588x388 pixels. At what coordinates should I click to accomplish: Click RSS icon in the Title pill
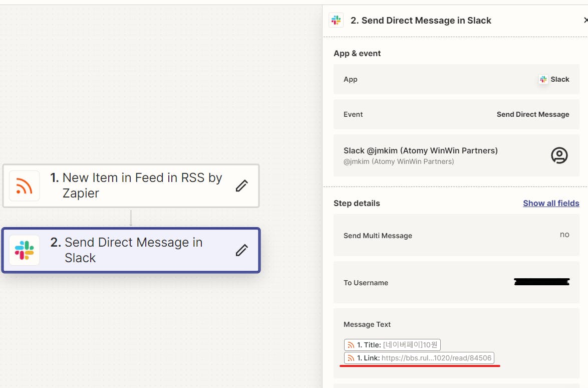coord(351,345)
